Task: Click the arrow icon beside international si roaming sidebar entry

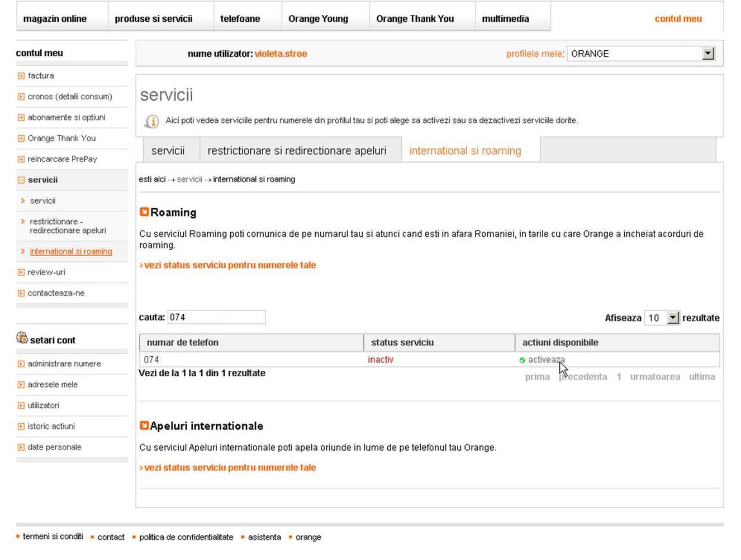Action: click(22, 251)
